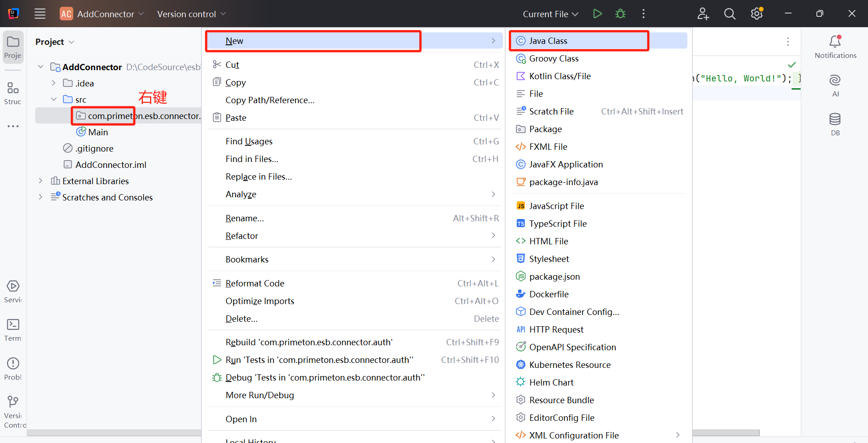The height and width of the screenshot is (443, 868).
Task: Open the Database tool window
Action: (x=835, y=124)
